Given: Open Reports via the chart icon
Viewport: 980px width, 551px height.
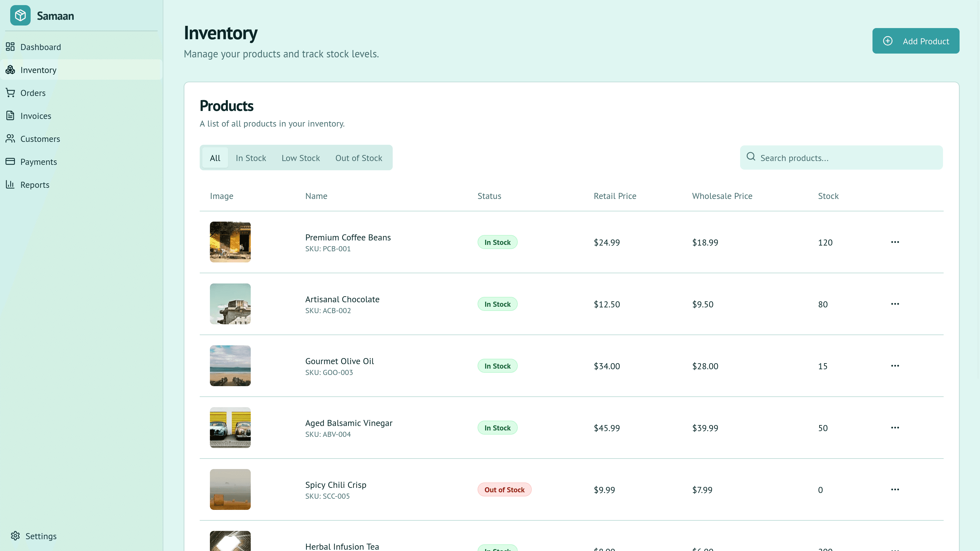Looking at the screenshot, I should [10, 184].
